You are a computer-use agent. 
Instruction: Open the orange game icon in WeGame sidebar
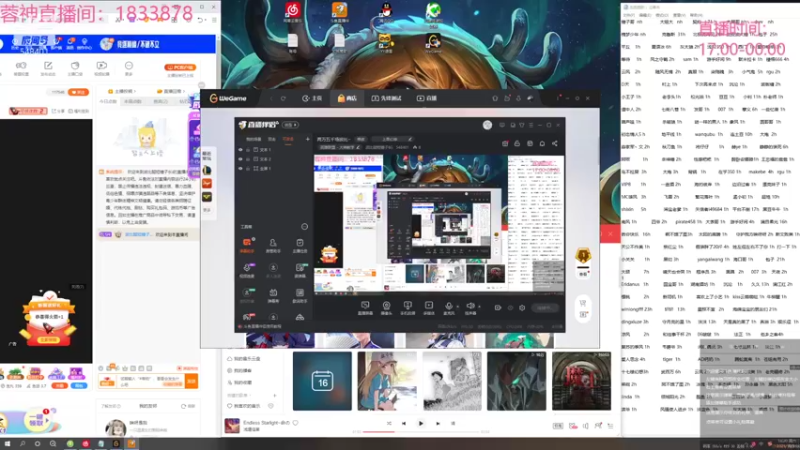coord(207,183)
